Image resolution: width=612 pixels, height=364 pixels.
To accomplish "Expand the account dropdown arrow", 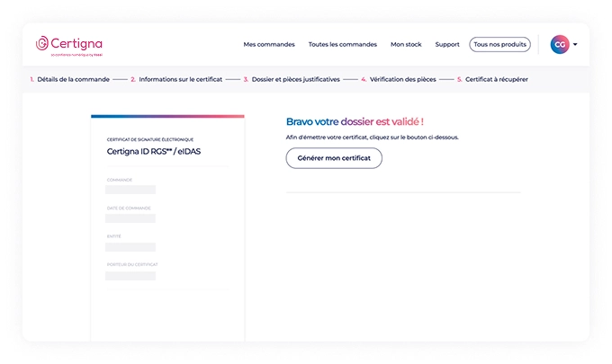I will click(x=575, y=44).
